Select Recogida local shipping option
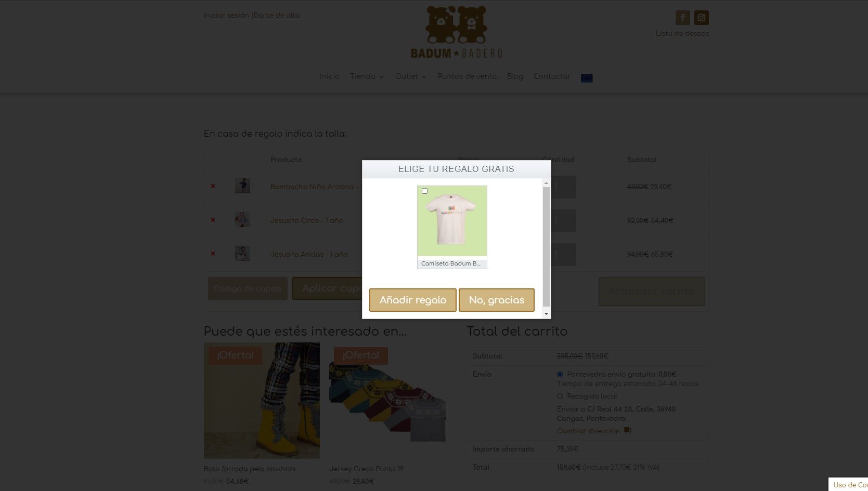868x491 pixels. pos(560,396)
